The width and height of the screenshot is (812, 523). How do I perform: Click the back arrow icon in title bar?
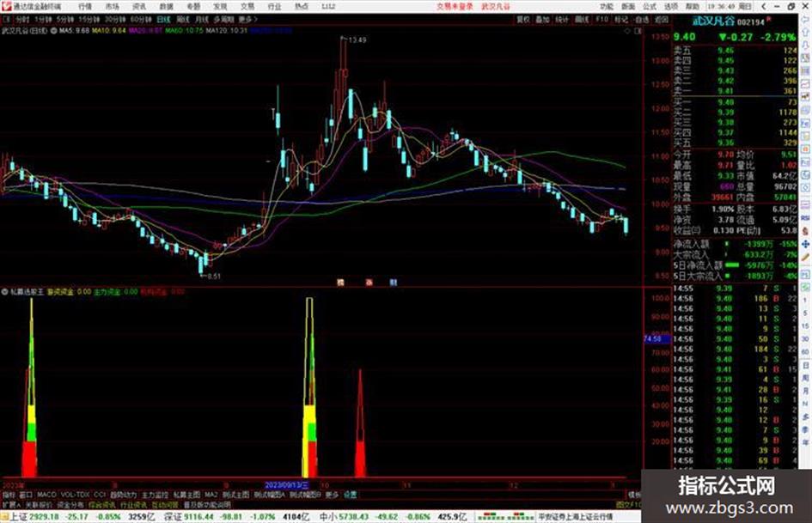click(x=764, y=7)
